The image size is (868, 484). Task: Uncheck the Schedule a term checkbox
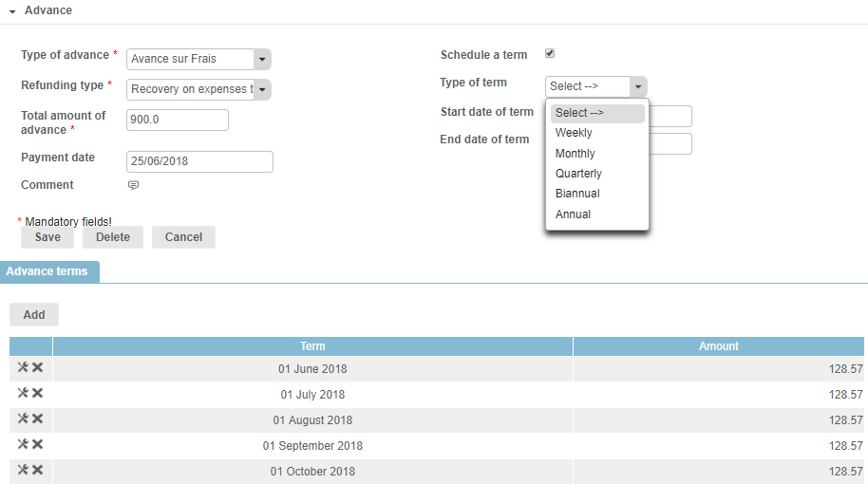[x=550, y=54]
